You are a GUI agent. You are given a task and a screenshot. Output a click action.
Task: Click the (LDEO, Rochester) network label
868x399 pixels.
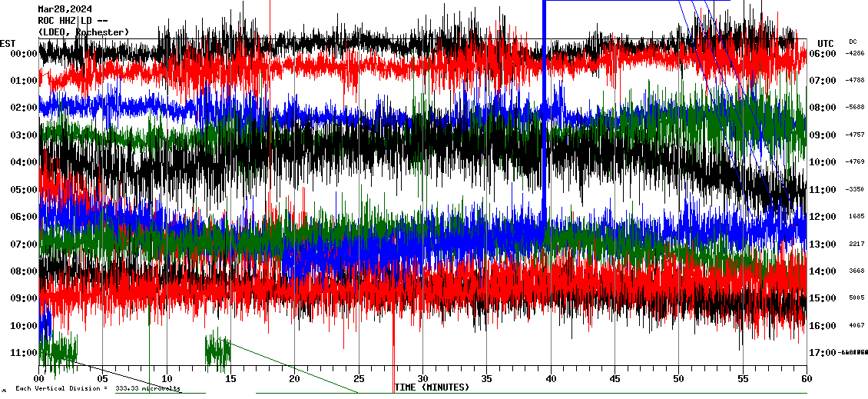coord(84,32)
